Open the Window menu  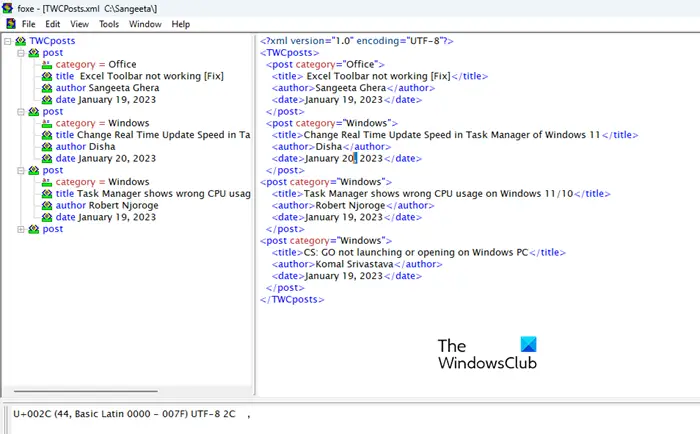point(145,24)
